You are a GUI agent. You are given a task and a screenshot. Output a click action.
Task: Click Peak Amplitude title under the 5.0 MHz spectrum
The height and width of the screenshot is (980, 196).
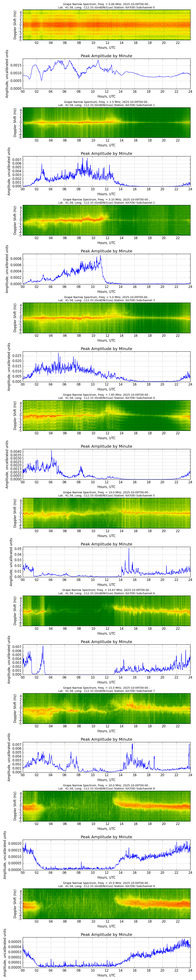click(x=107, y=348)
